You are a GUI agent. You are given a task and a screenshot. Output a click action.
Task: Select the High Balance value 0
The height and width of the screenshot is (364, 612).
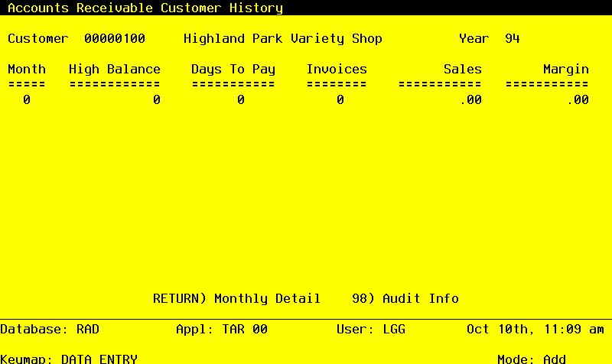tap(157, 100)
